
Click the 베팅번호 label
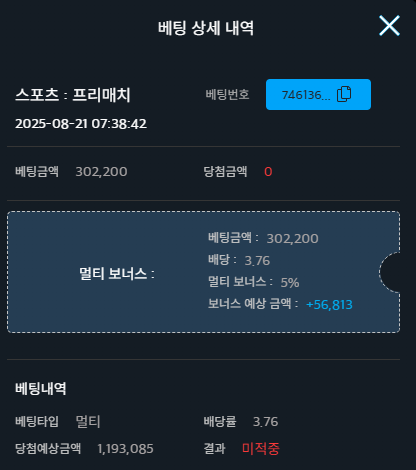(227, 95)
